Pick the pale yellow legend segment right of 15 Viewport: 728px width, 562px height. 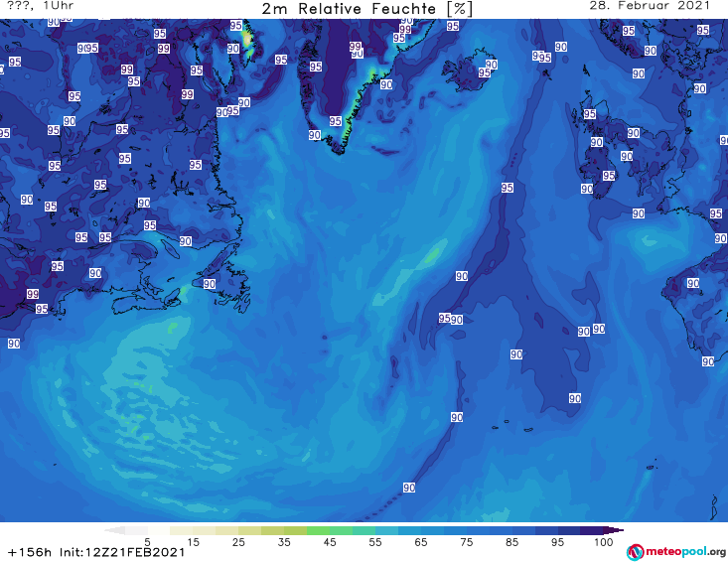coord(205,530)
